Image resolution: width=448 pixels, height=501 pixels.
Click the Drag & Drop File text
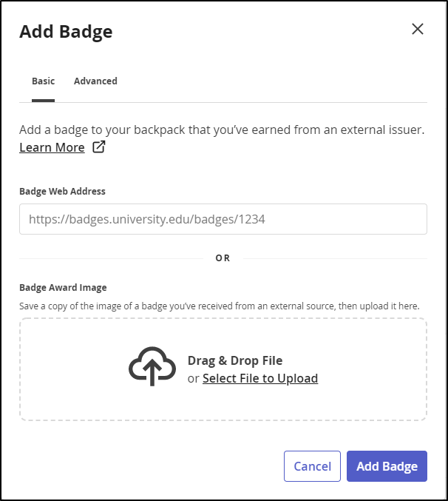235,360
